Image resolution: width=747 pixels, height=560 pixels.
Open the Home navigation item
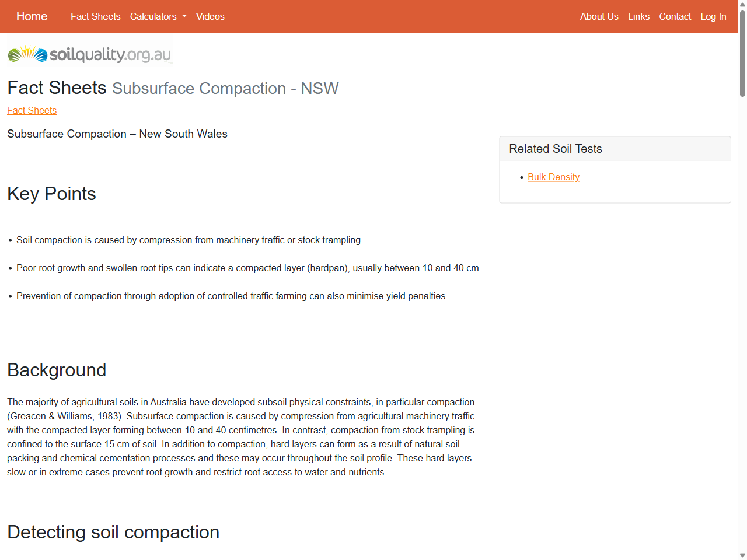point(32,16)
